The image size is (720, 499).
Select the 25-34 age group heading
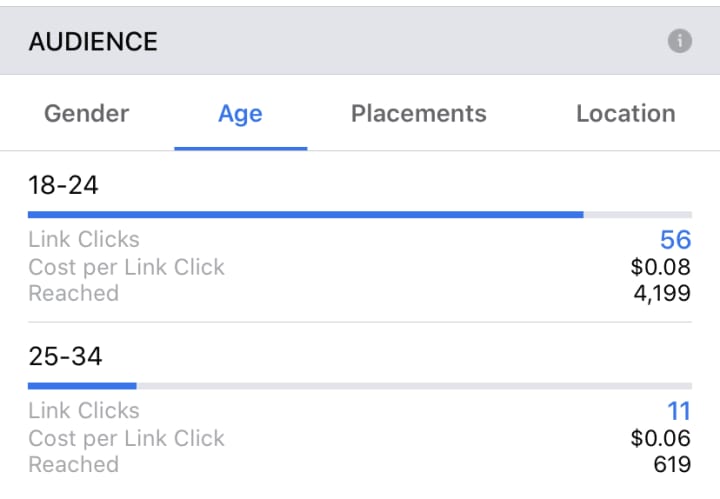65,356
